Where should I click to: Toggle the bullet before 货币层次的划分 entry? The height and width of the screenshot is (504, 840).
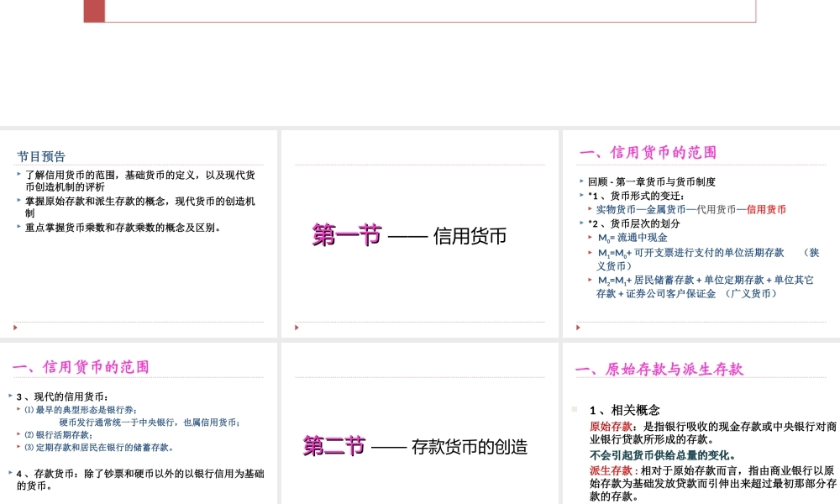point(580,222)
